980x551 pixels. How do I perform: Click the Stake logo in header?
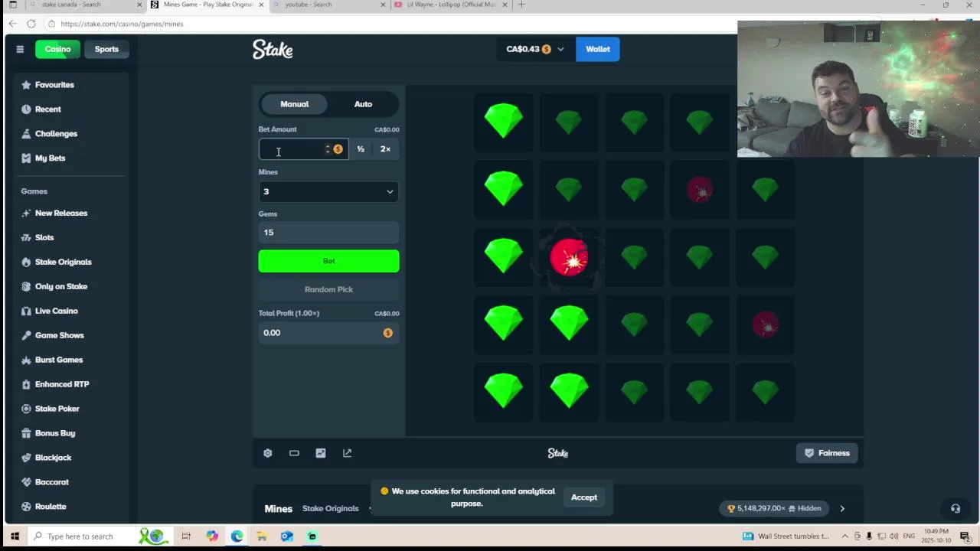(273, 50)
